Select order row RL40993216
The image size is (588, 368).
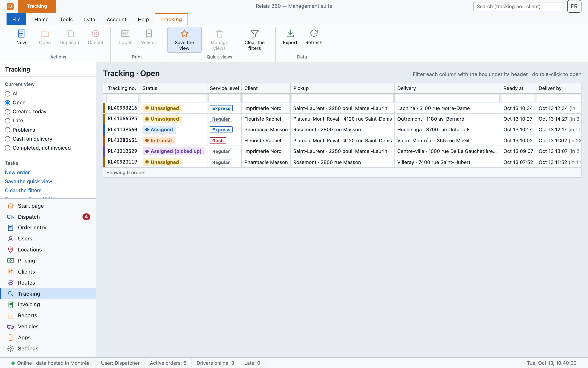(x=342, y=108)
